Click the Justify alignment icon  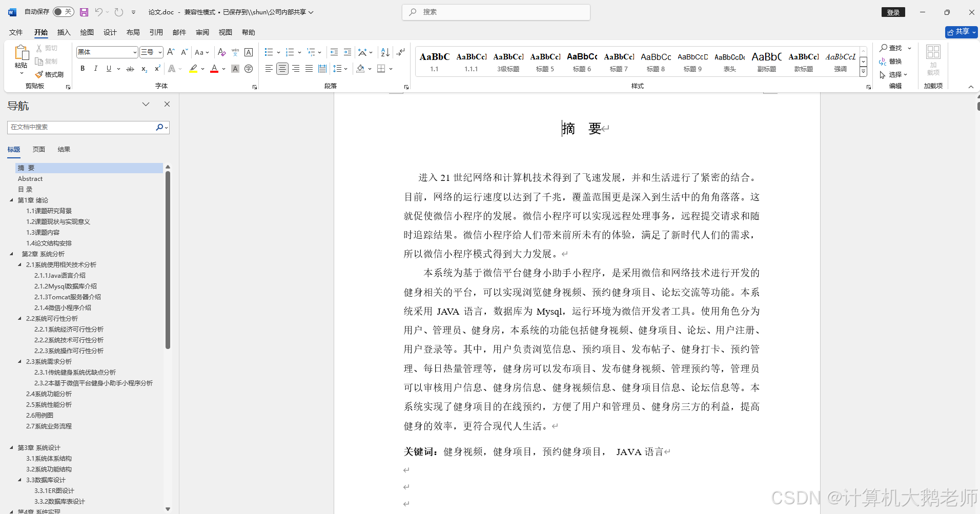309,69
